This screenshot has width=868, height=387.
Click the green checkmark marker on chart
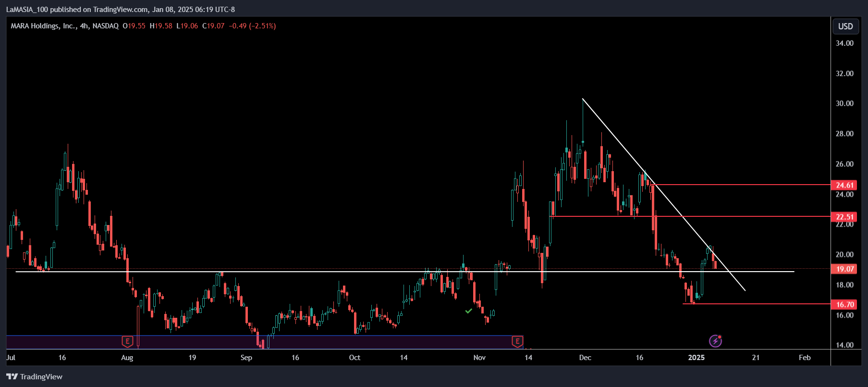(x=468, y=311)
